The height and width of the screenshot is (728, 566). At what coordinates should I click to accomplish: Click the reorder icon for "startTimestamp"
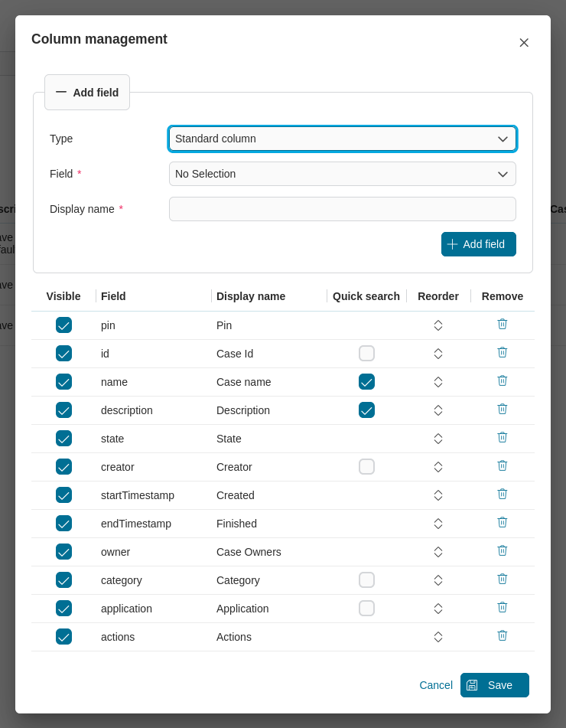[438, 494]
